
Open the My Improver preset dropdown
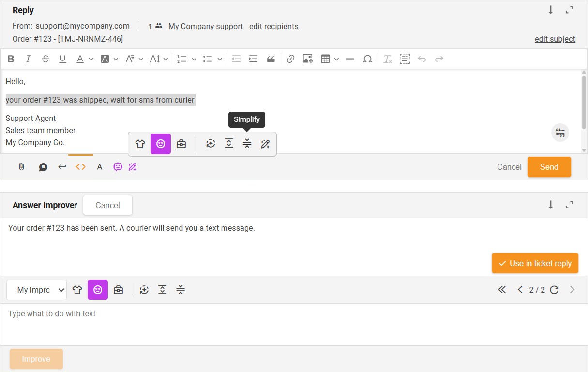[36, 290]
